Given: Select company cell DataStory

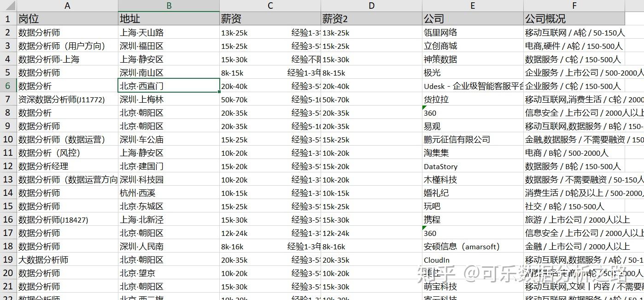Looking at the screenshot, I should pos(473,166).
